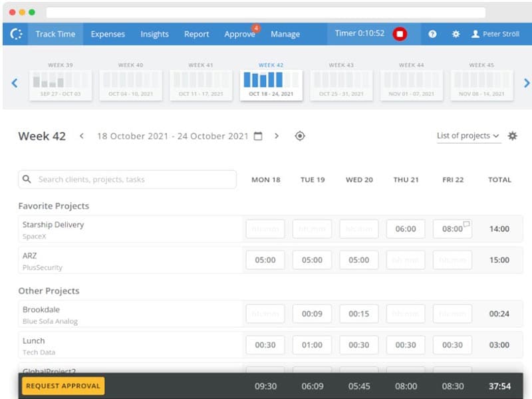Image resolution: width=532 pixels, height=399 pixels.
Task: Open timesheet view settings gear
Action: pos(512,136)
